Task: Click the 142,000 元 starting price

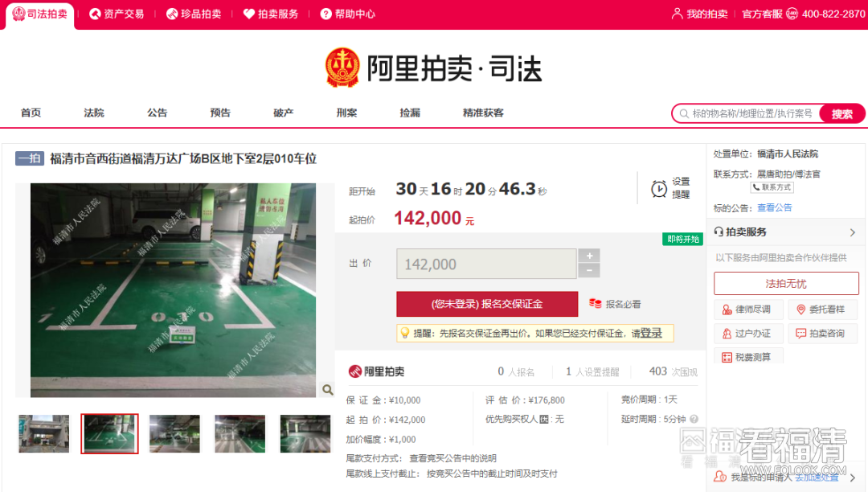Action: click(434, 218)
